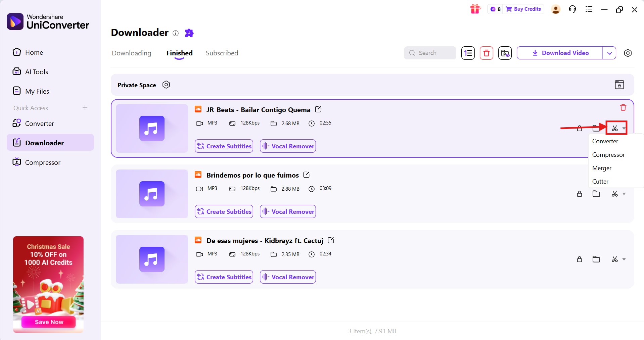The width and height of the screenshot is (644, 340).
Task: Click the headset support icon
Action: coord(572,9)
